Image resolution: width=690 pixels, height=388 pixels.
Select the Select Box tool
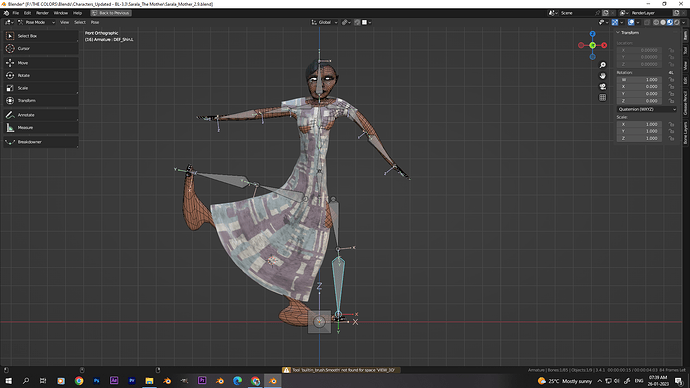pos(40,36)
